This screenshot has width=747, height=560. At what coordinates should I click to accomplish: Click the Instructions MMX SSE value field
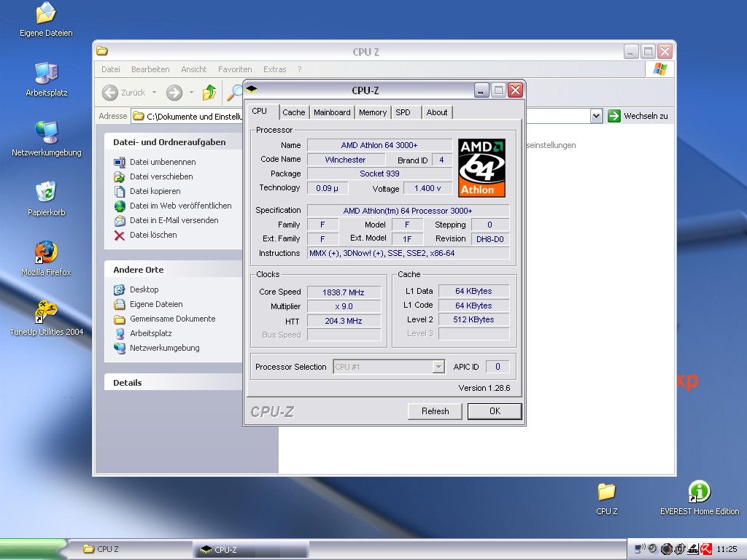[409, 253]
